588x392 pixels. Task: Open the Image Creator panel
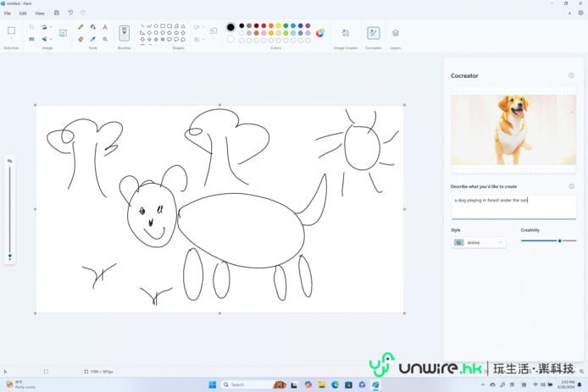(x=345, y=33)
